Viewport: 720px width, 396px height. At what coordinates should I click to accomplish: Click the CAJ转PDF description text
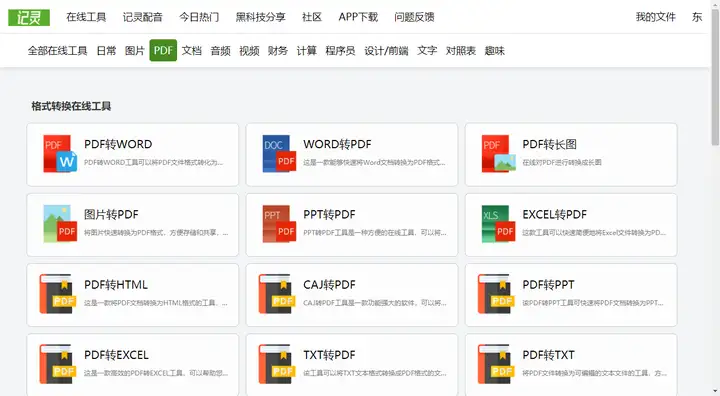(375, 303)
